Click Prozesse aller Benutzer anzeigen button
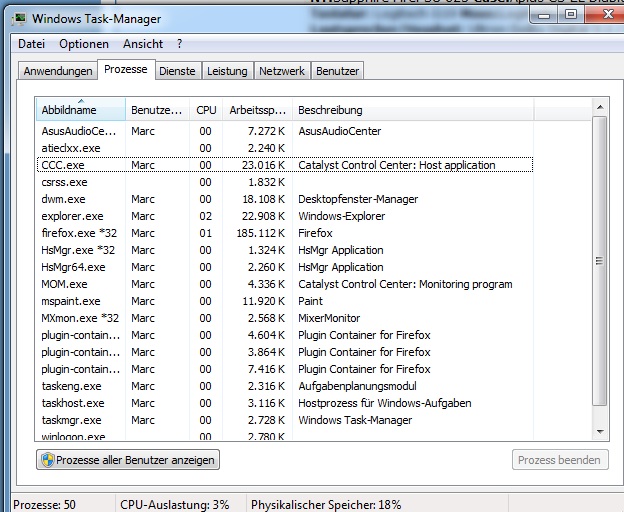624x512 pixels. 128,460
